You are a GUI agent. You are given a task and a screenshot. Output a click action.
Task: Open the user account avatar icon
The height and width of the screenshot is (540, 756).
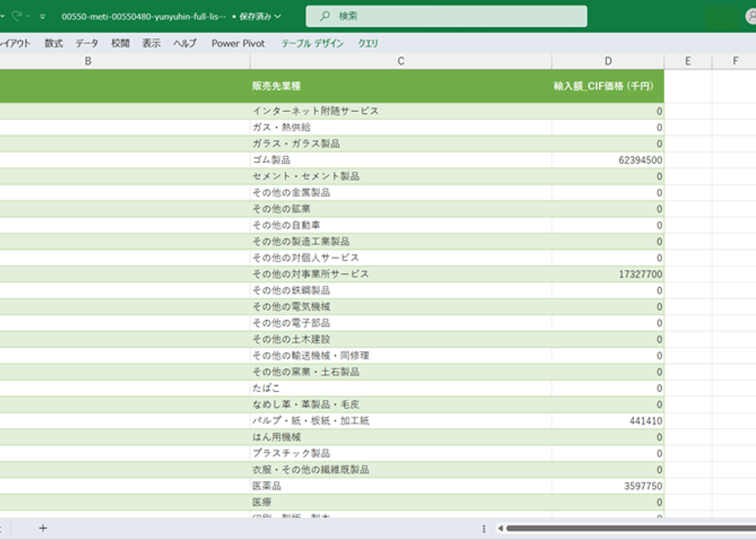[x=751, y=16]
